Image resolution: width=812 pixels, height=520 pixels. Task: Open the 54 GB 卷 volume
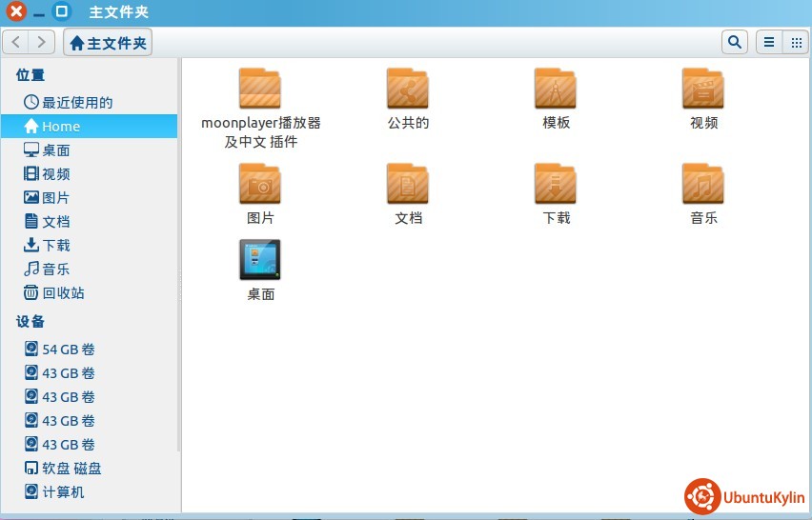pos(68,350)
